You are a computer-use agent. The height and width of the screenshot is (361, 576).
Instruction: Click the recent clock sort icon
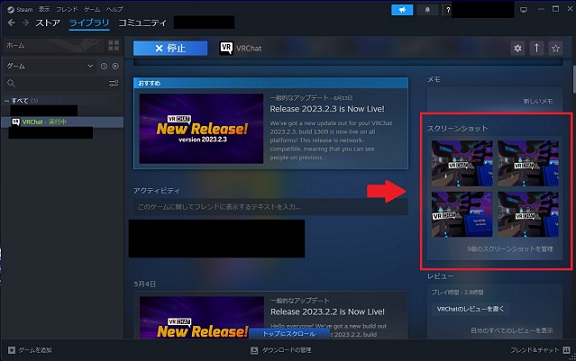click(104, 66)
